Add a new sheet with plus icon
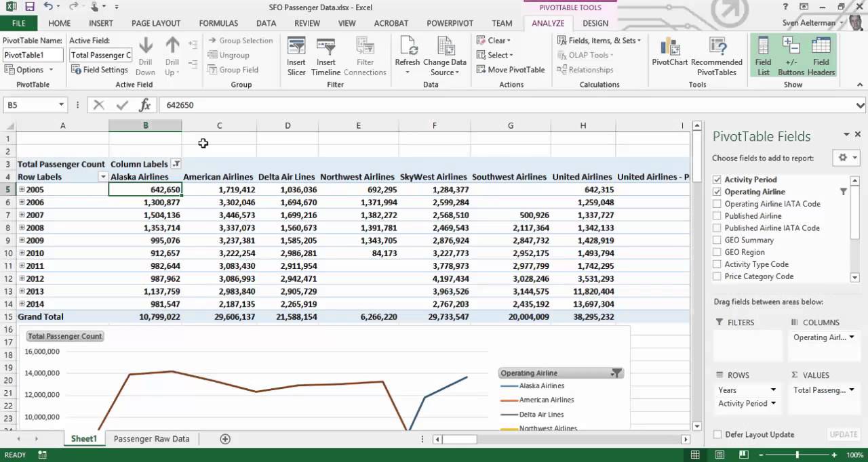 coord(225,439)
